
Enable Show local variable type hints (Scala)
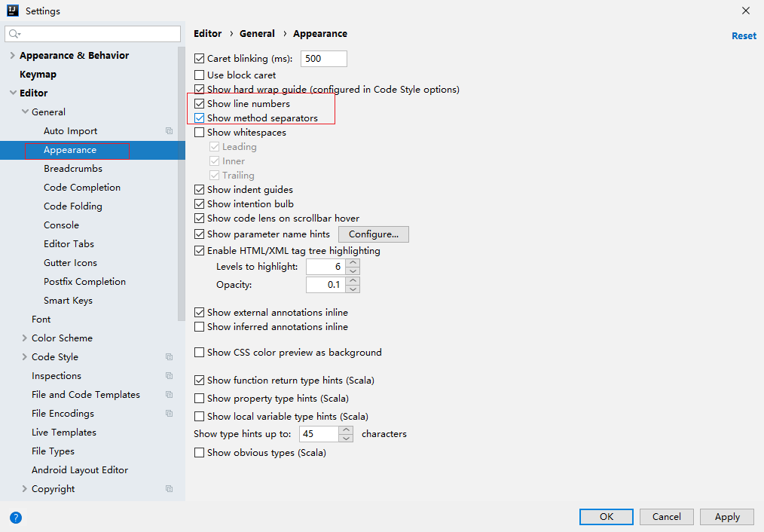pos(199,416)
